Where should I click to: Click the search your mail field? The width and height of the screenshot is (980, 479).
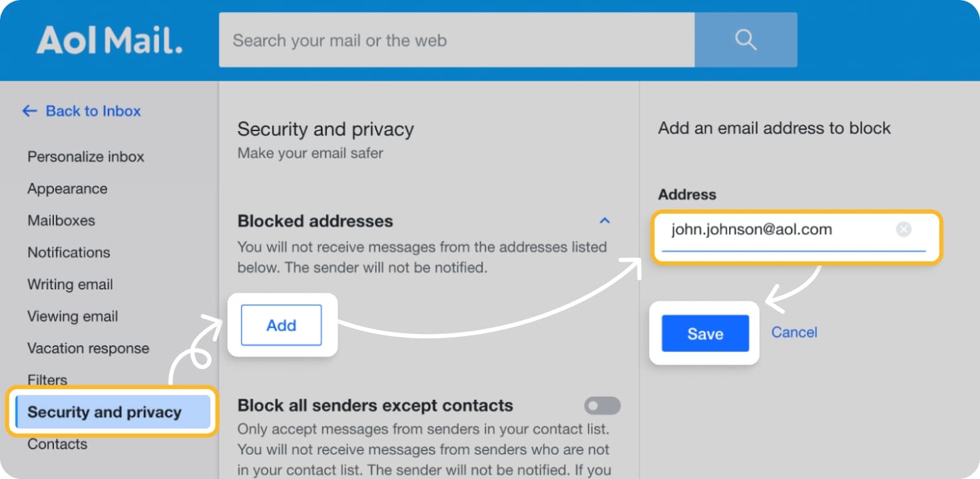click(455, 40)
